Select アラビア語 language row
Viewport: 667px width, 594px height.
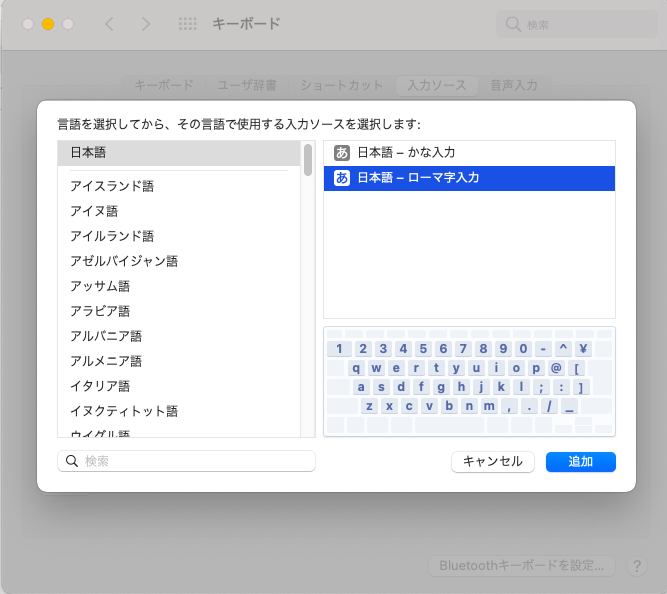179,311
